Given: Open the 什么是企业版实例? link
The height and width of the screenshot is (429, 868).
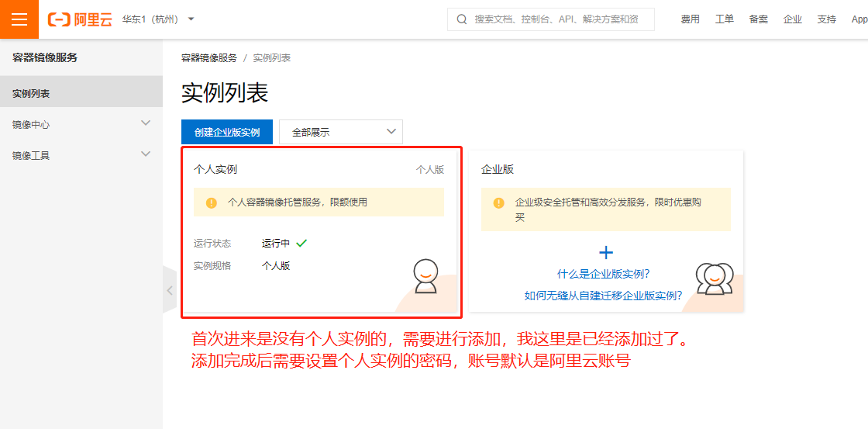Looking at the screenshot, I should (x=604, y=274).
